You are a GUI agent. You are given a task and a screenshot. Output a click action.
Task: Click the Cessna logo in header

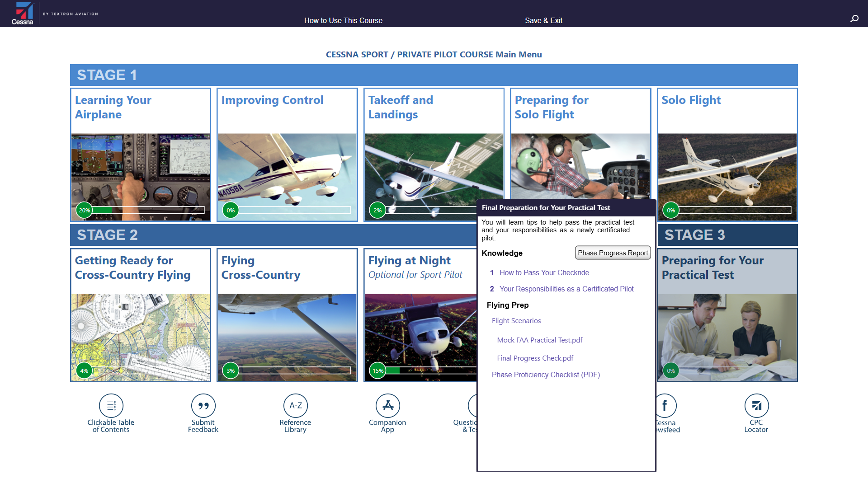(x=24, y=13)
